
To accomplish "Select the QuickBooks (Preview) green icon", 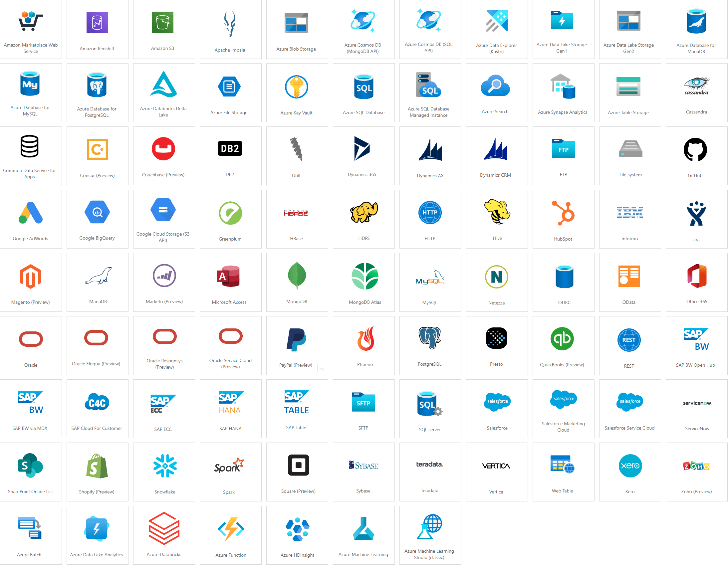I will click(x=562, y=338).
